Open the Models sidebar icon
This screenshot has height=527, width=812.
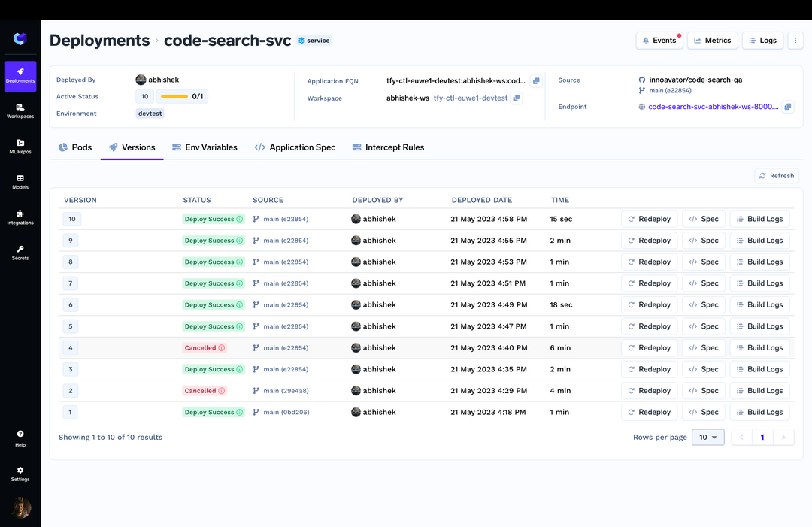coord(20,182)
